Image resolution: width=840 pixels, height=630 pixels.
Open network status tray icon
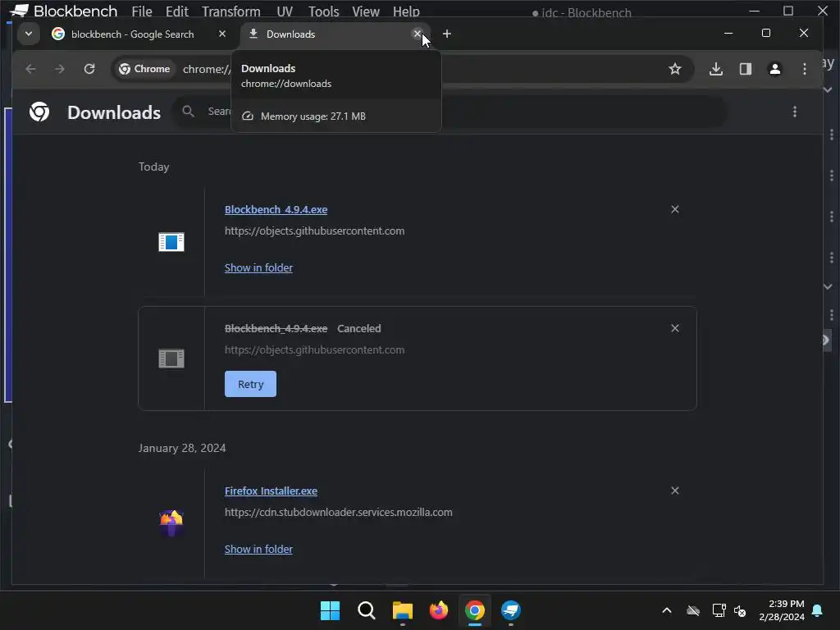pos(719,610)
